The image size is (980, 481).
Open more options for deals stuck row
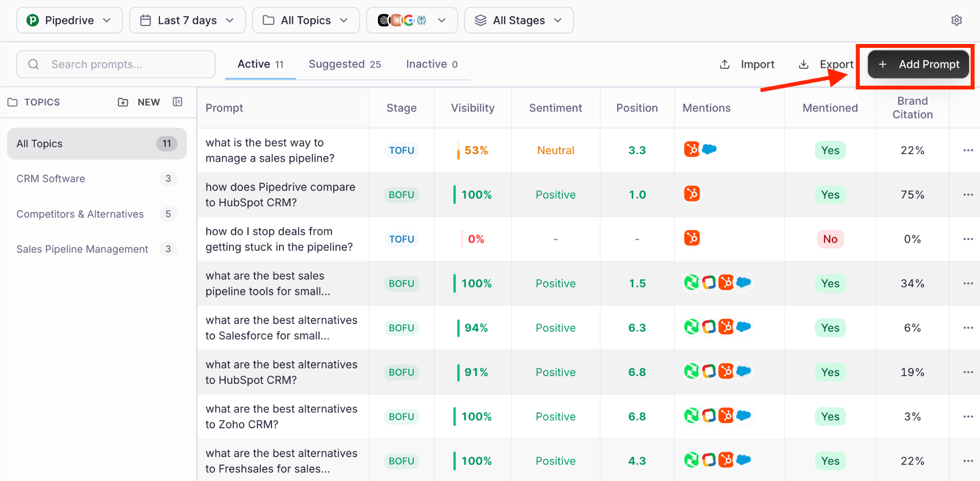coord(968,239)
